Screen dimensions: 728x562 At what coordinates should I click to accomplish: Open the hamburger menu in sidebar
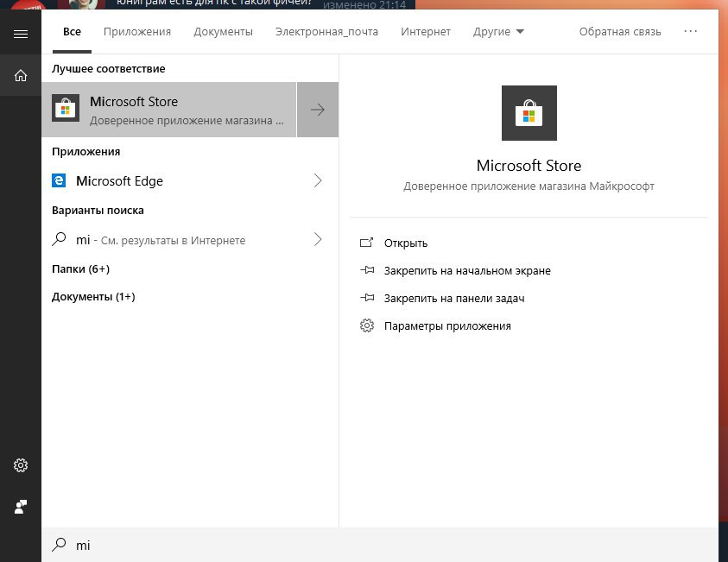pyautogui.click(x=21, y=34)
